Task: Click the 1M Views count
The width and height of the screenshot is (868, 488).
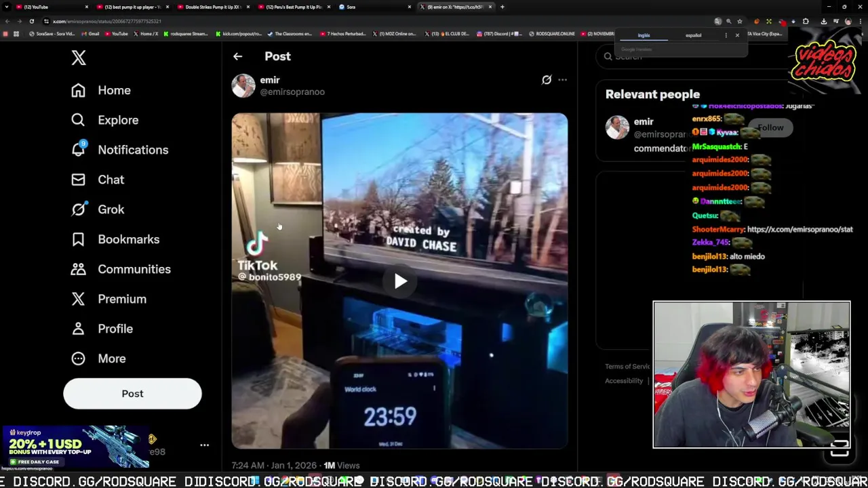Action: [341, 466]
